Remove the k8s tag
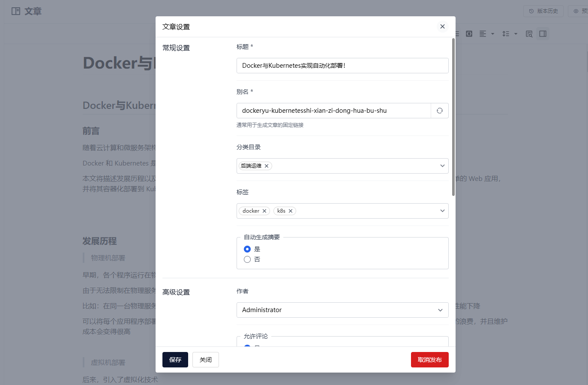Image resolution: width=588 pixels, height=385 pixels. coord(291,211)
